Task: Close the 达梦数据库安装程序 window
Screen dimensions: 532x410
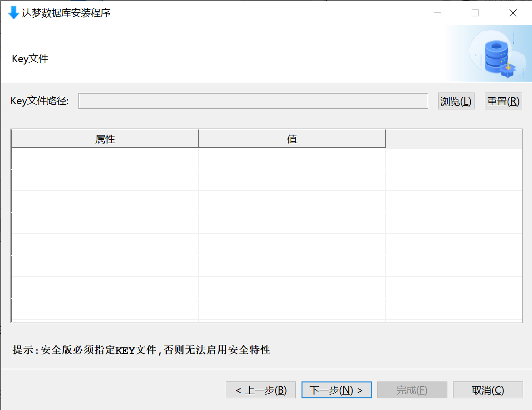Action: (513, 13)
